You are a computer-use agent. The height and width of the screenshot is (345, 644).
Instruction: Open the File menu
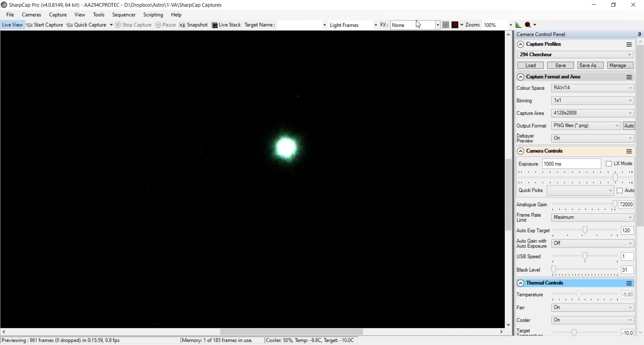coord(10,15)
